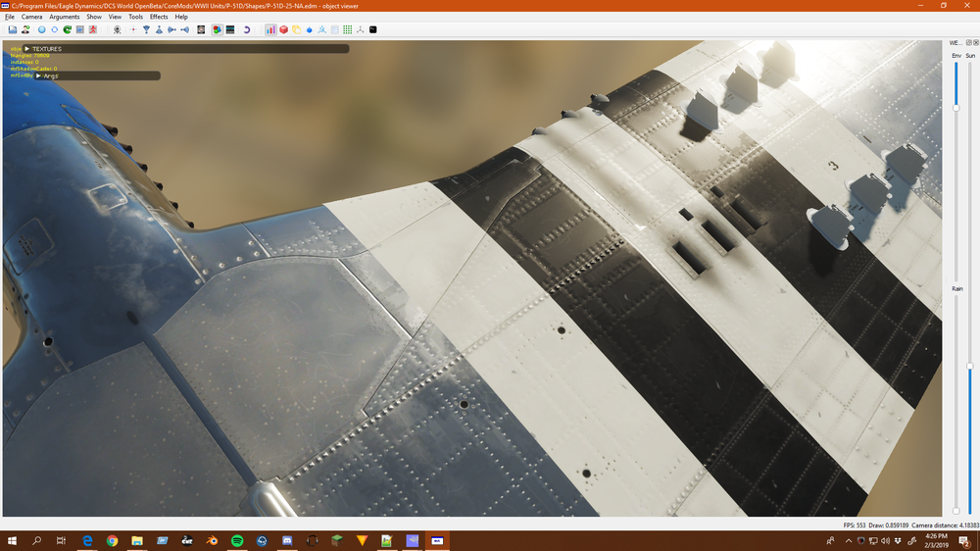Click the portrait photo toolbar icon
This screenshot has height=551, width=980.
[x=201, y=29]
